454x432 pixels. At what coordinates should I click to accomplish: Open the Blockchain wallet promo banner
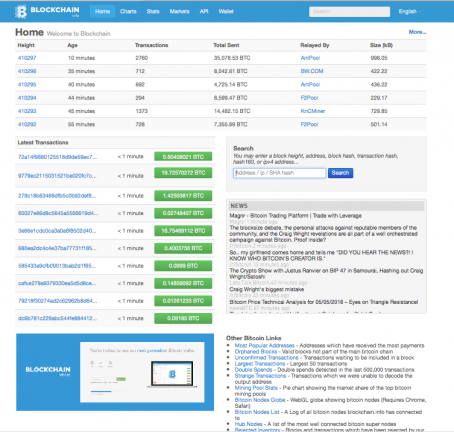tap(115, 372)
